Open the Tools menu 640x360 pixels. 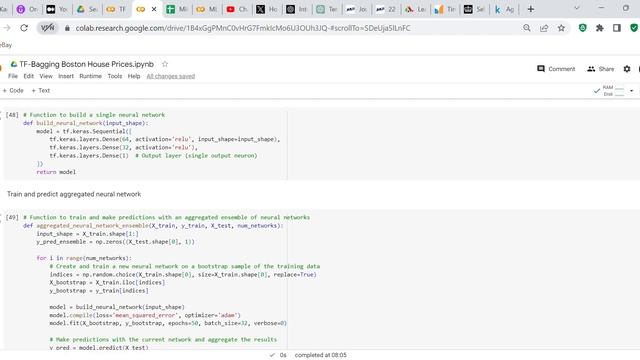[115, 76]
